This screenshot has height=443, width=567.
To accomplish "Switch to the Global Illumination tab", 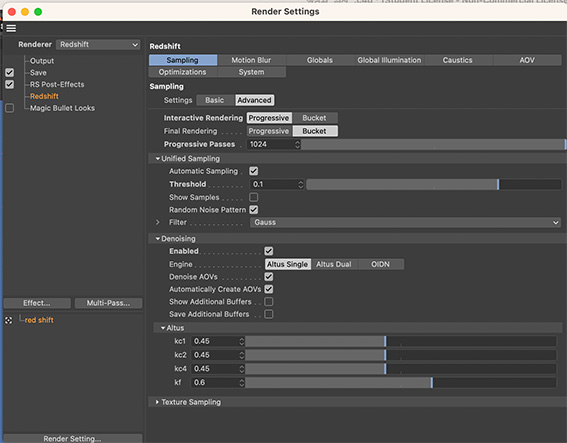I will tap(389, 60).
